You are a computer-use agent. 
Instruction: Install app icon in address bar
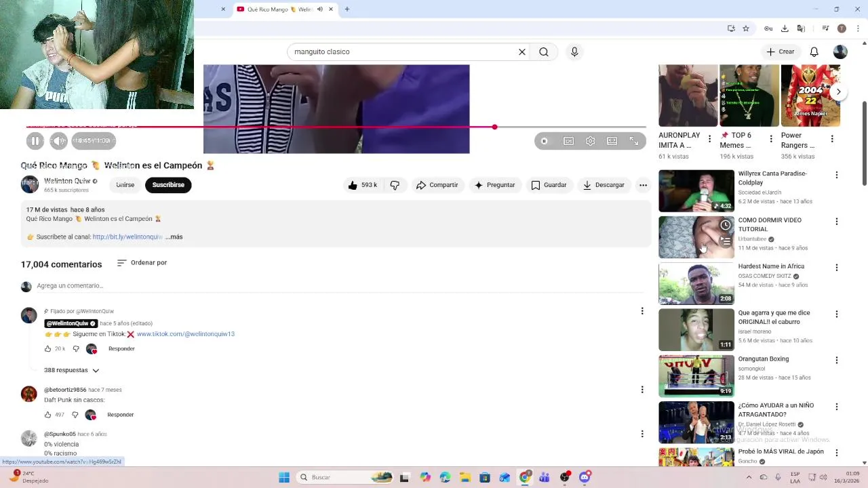coord(731,28)
